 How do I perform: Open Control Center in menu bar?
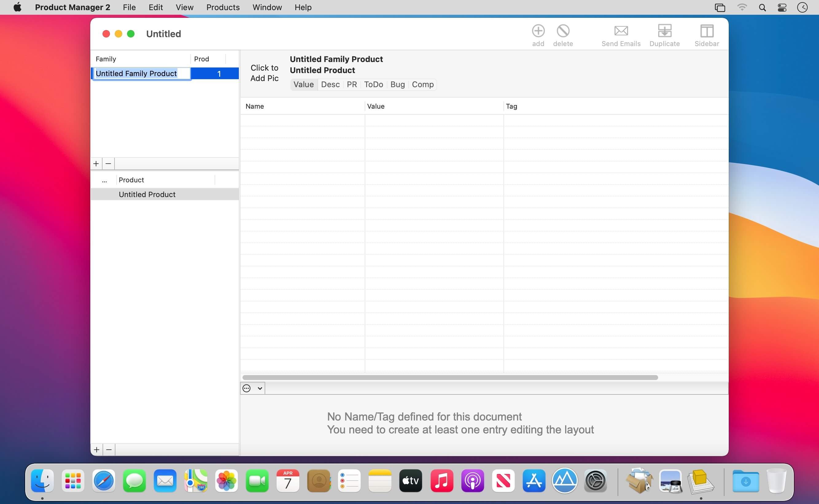[x=782, y=7]
